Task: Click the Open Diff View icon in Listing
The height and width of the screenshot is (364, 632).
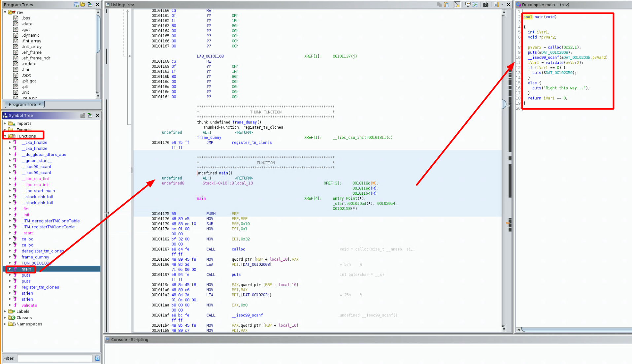Action: coord(475,5)
